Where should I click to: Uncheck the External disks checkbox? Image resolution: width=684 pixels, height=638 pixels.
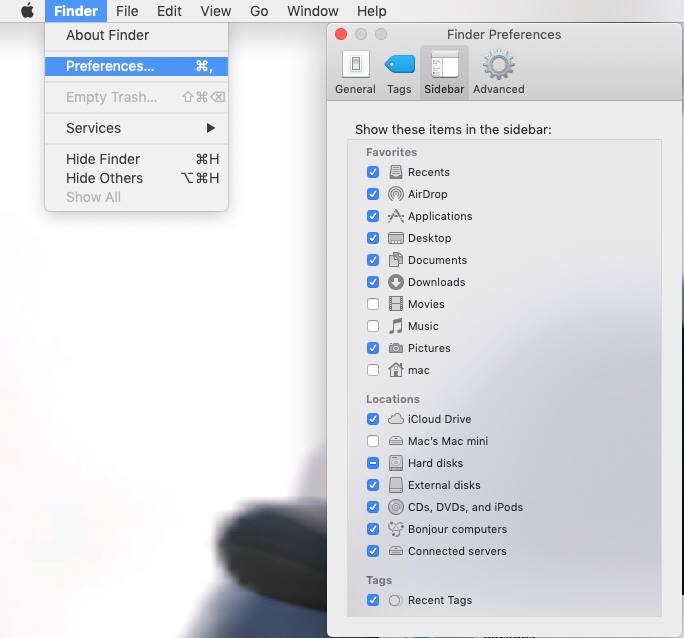[373, 485]
